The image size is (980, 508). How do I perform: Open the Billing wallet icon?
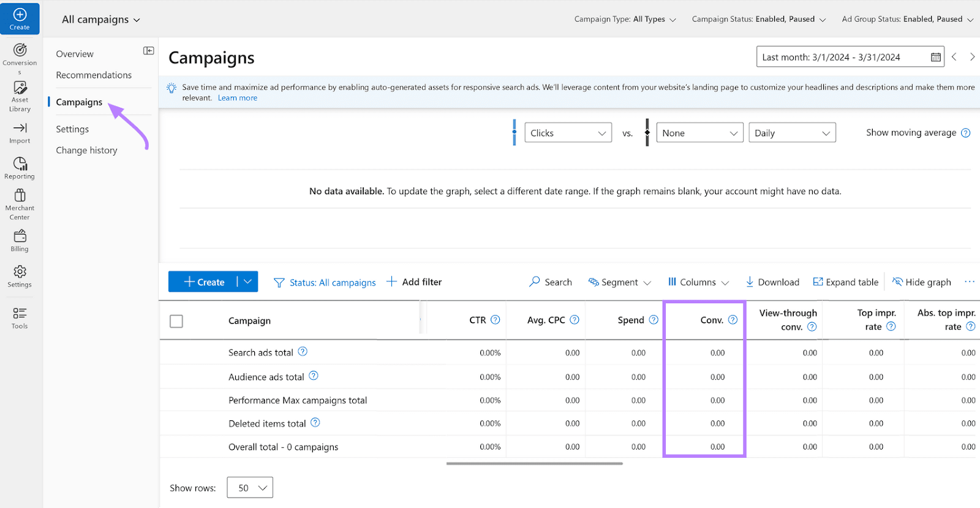pyautogui.click(x=20, y=237)
